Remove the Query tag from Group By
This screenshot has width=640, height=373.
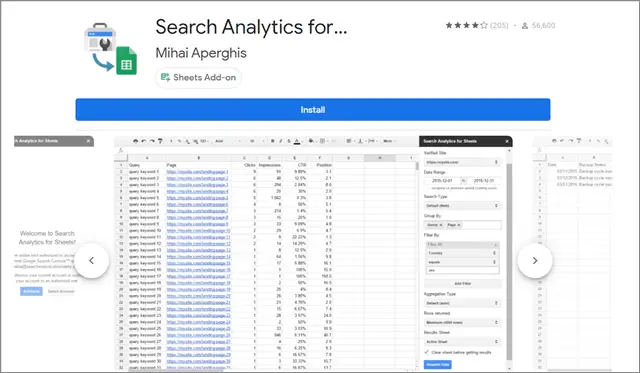[441, 225]
